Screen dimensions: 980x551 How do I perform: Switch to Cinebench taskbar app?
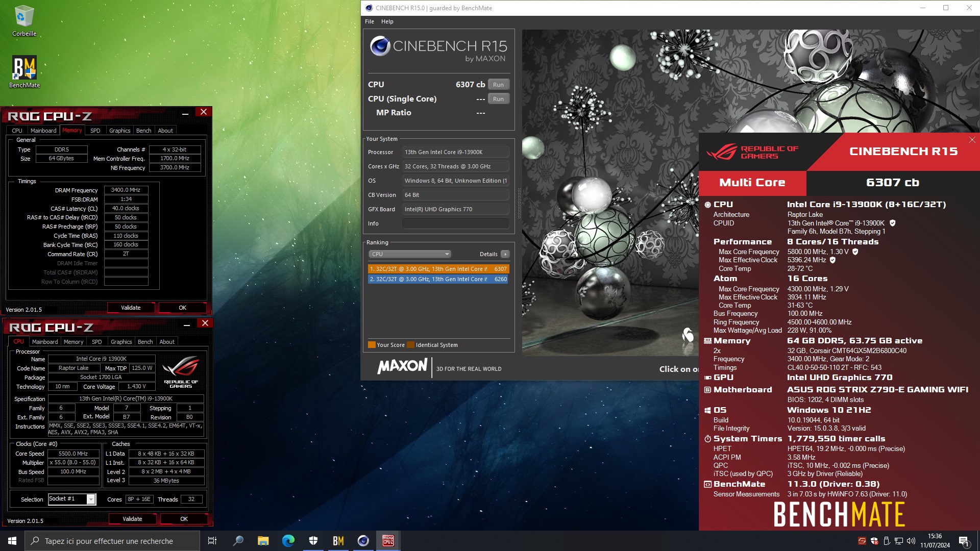(363, 541)
